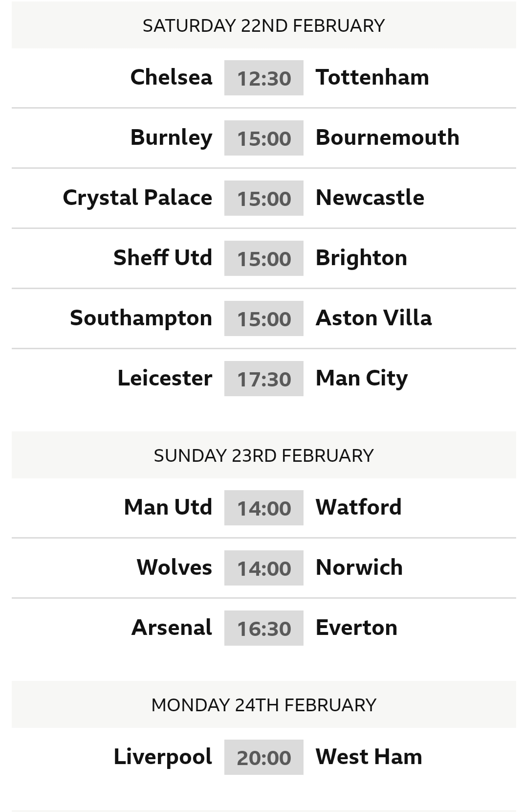Tap the West Ham team name
Image resolution: width=523 pixels, height=812 pixels.
pos(369,757)
